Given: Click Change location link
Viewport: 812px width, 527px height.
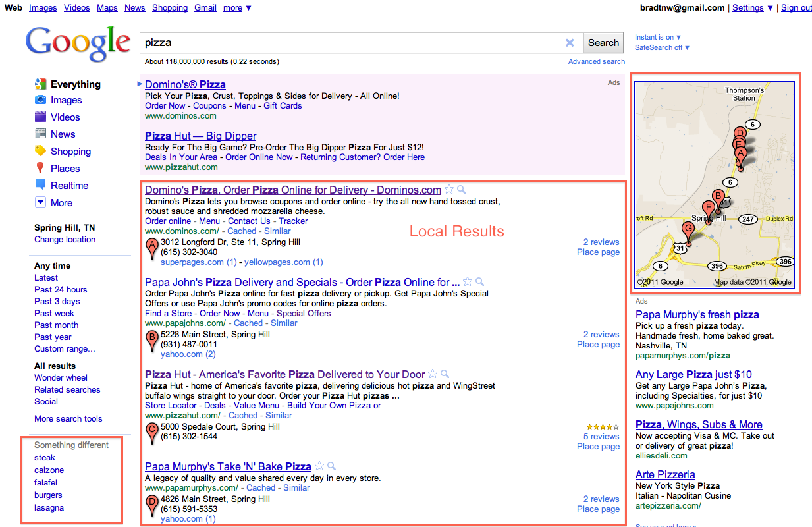Looking at the screenshot, I should [65, 240].
